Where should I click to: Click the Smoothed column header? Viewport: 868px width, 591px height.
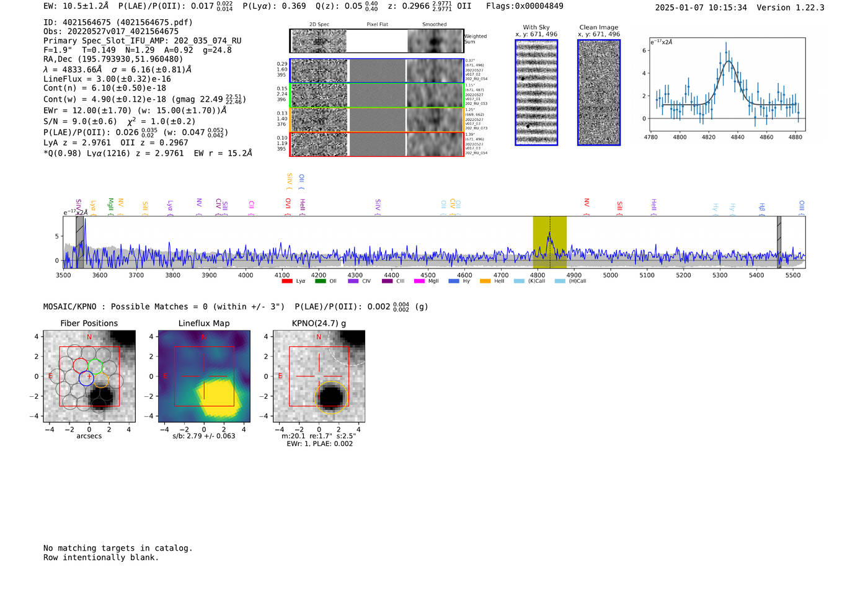click(435, 25)
